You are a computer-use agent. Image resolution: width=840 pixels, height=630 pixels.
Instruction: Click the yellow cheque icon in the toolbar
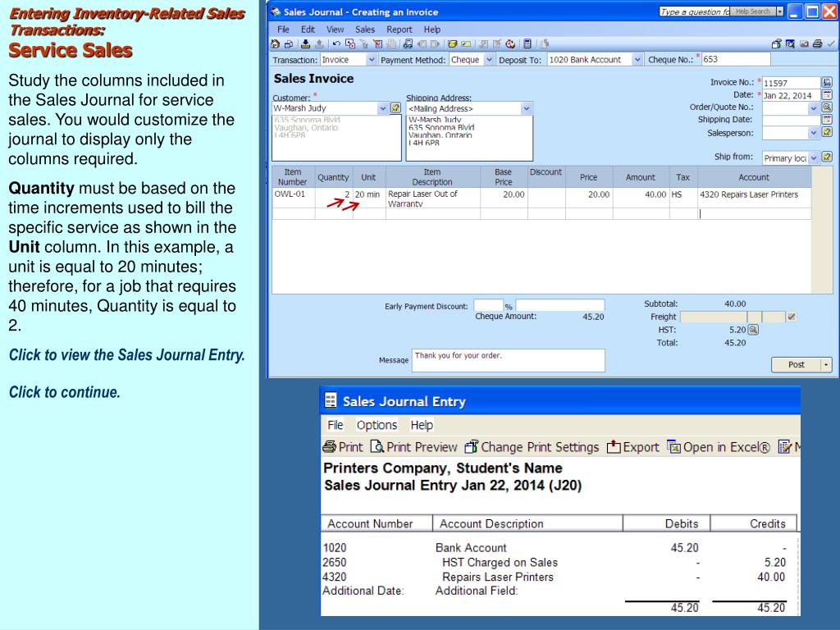tap(466, 44)
